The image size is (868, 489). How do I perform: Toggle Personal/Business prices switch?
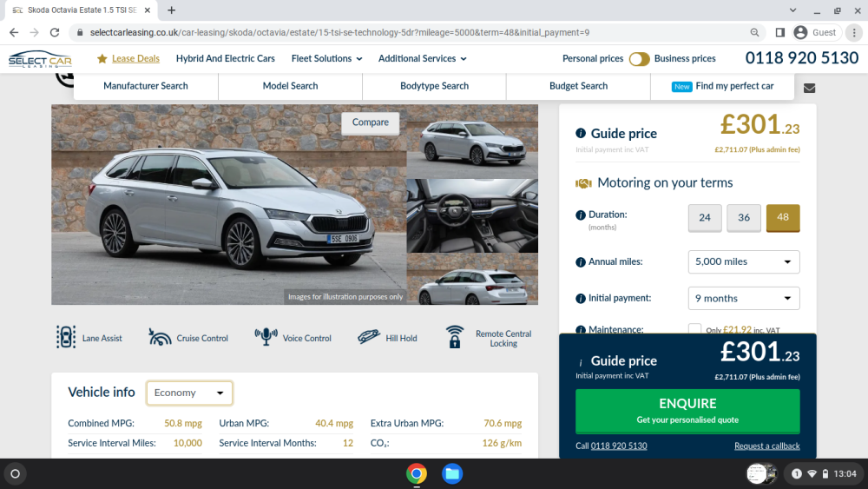(x=639, y=59)
